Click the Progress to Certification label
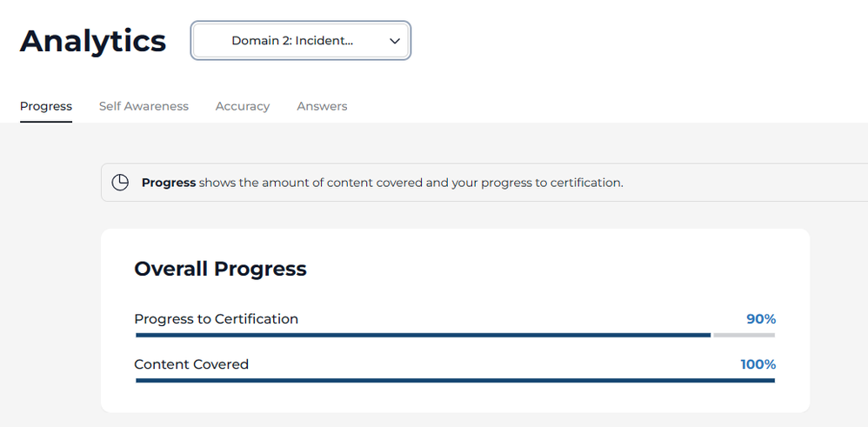868x427 pixels. pos(216,319)
